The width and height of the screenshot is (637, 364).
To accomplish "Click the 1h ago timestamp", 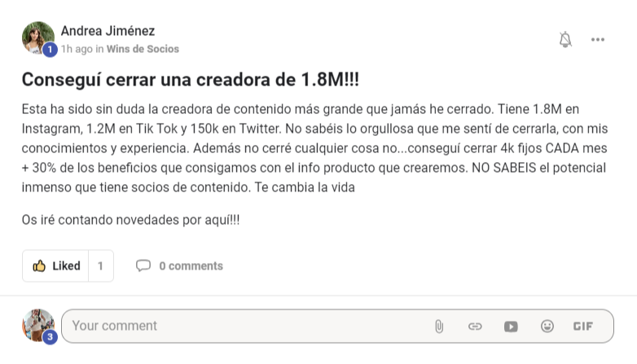I will click(x=77, y=49).
